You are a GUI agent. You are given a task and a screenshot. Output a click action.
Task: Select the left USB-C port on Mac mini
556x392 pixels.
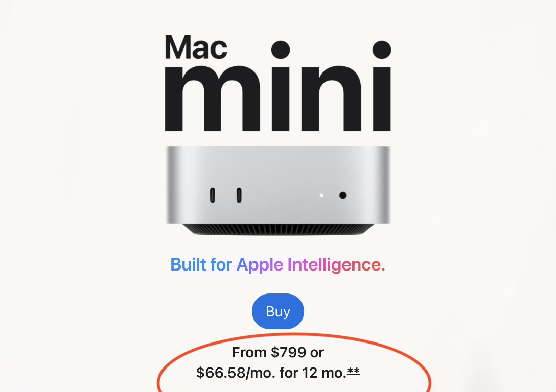pyautogui.click(x=213, y=195)
